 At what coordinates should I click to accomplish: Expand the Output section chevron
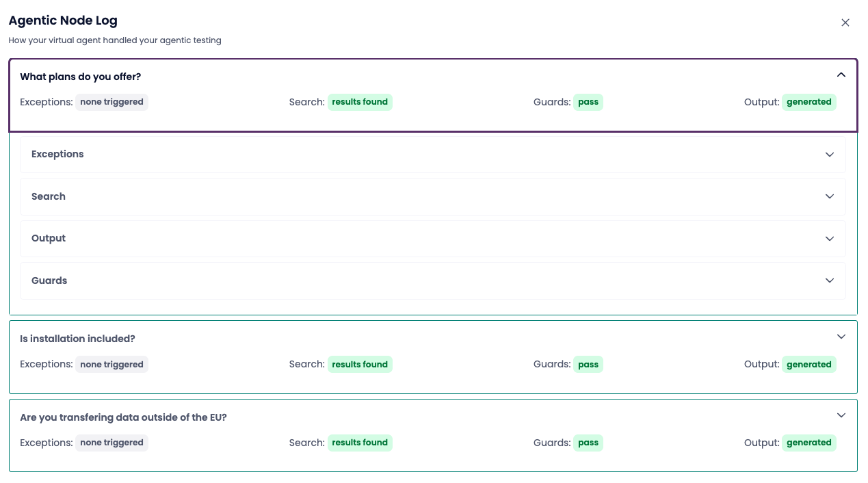click(x=829, y=239)
